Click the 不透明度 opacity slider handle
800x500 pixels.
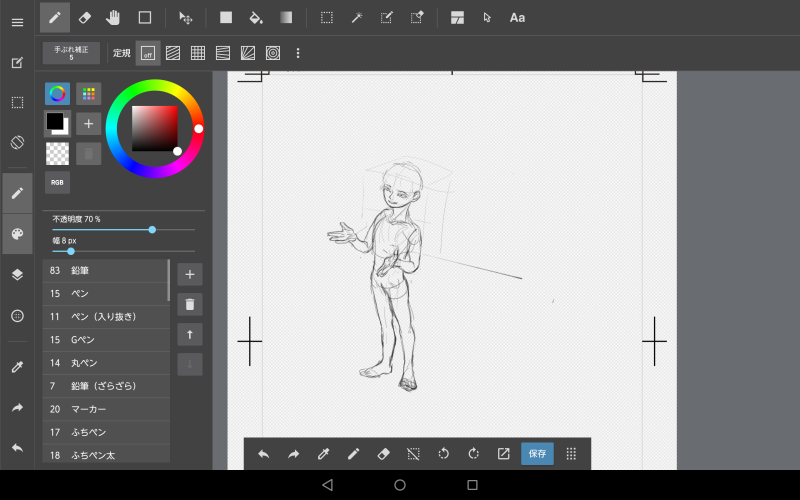pyautogui.click(x=152, y=229)
